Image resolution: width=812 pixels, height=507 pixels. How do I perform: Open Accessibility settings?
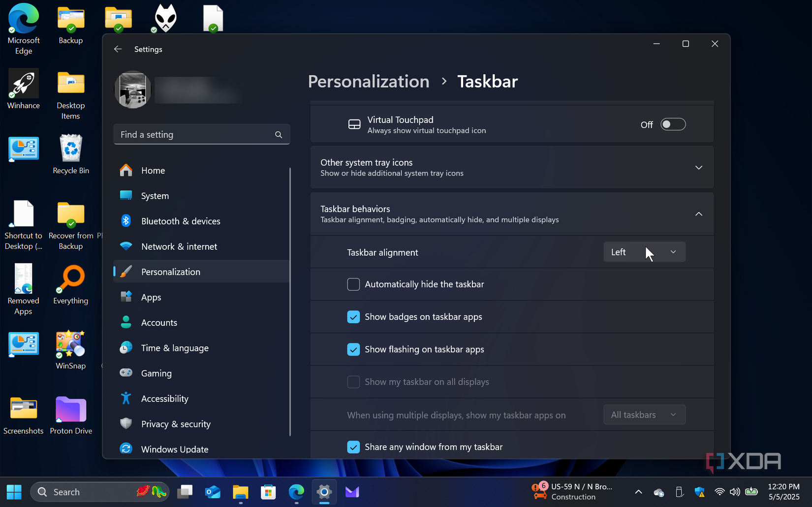201,399
